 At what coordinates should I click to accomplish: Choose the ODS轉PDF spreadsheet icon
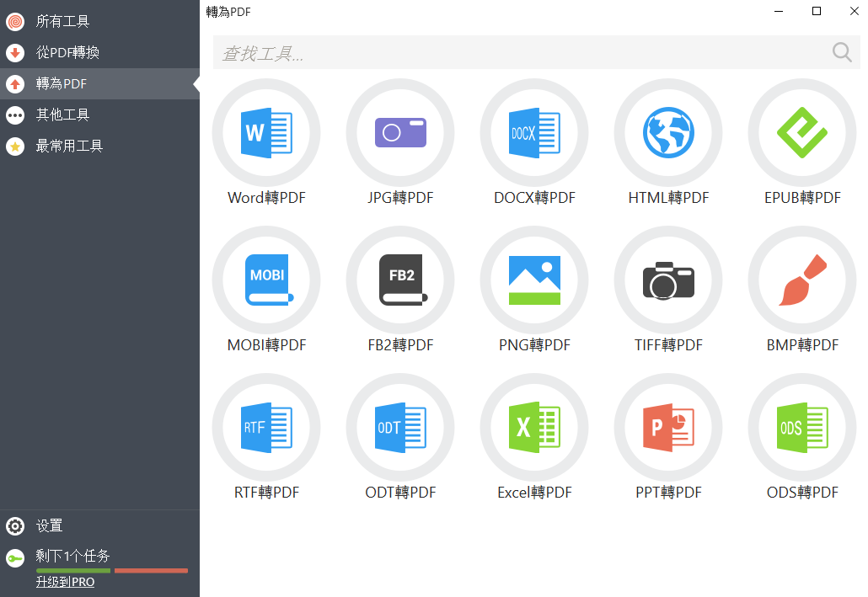[x=802, y=427]
